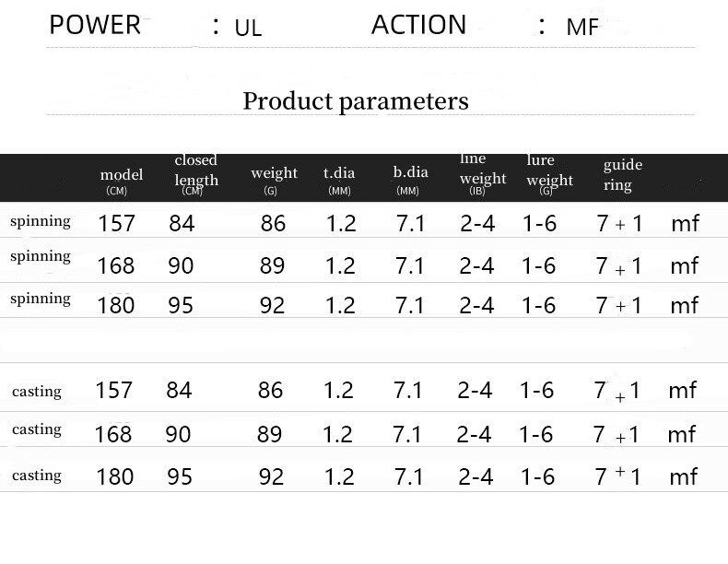The image size is (728, 564).
Task: Select the Product parameters heading
Action: click(356, 101)
